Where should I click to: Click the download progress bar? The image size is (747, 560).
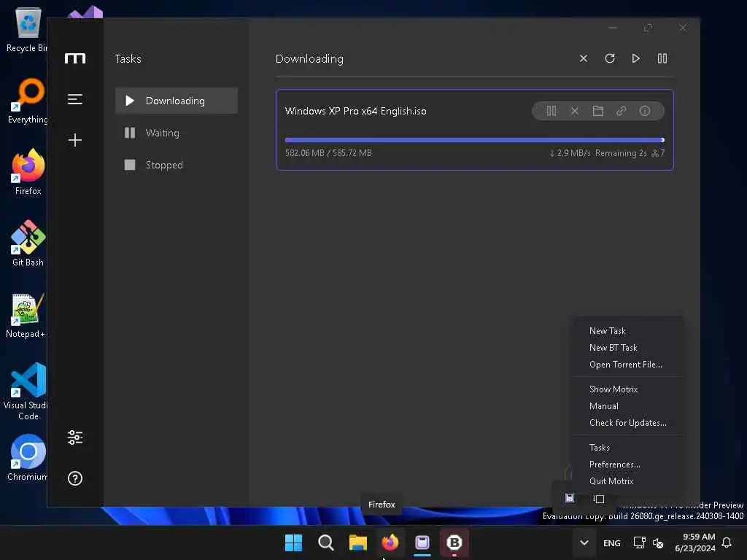[474, 140]
